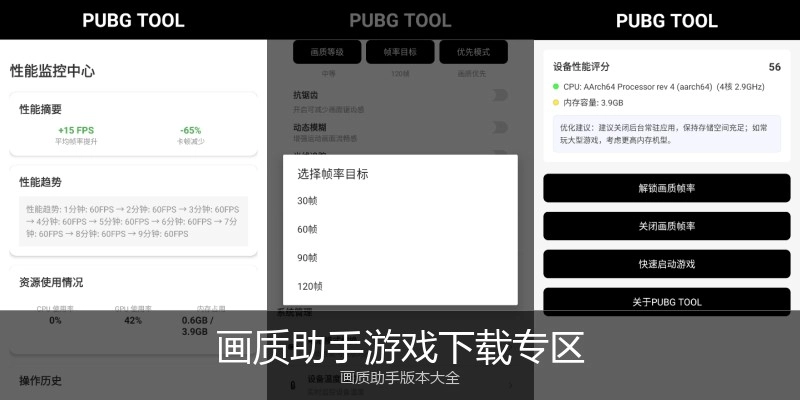Click the 优化建议 suggestion box
Viewport: 800px width, 400px height.
click(667, 134)
